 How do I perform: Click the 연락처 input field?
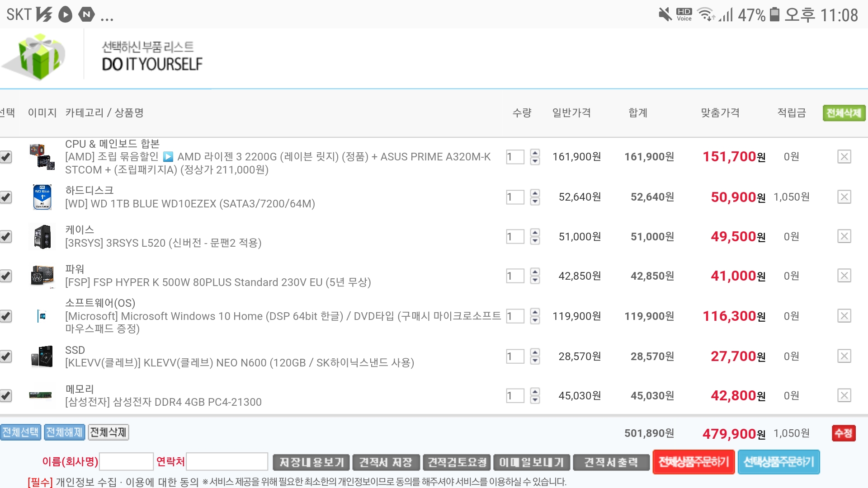coord(227,461)
